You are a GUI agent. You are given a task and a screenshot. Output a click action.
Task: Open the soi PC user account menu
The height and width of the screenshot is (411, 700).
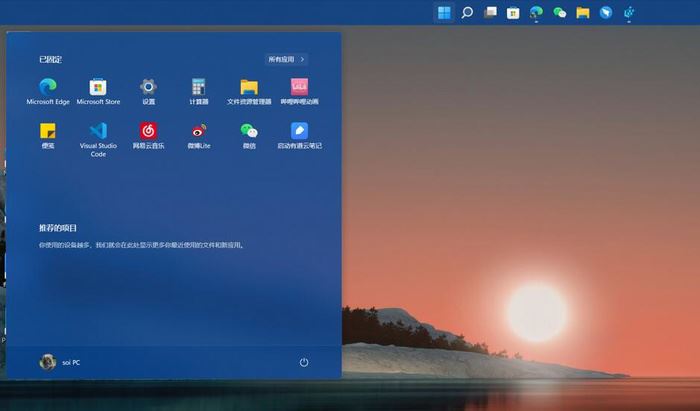pos(59,362)
